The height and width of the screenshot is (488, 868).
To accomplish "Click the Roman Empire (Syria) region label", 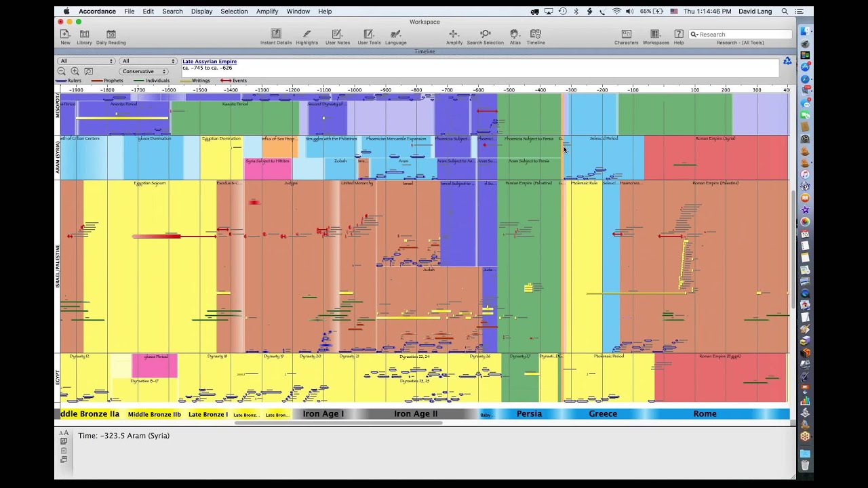I will click(x=715, y=138).
